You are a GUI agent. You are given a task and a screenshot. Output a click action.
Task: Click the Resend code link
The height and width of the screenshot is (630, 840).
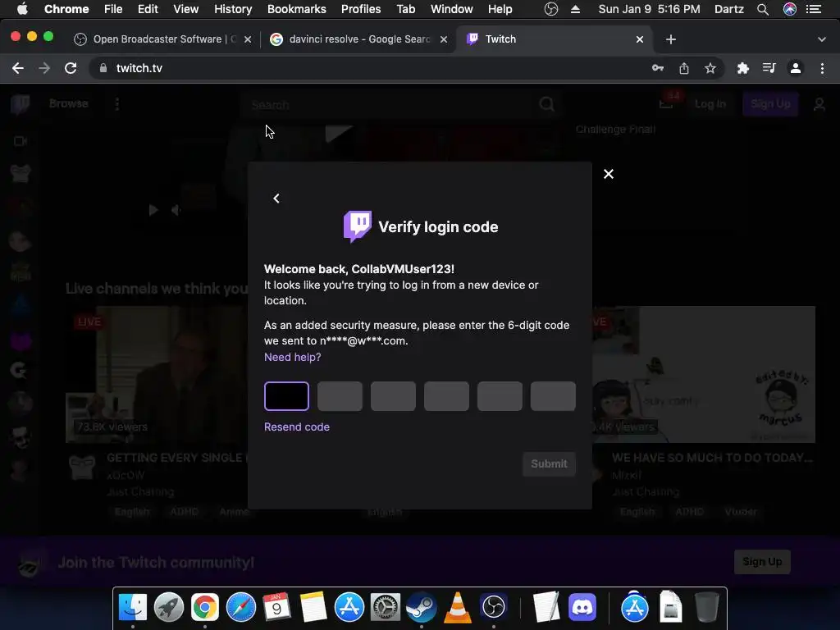point(297,427)
